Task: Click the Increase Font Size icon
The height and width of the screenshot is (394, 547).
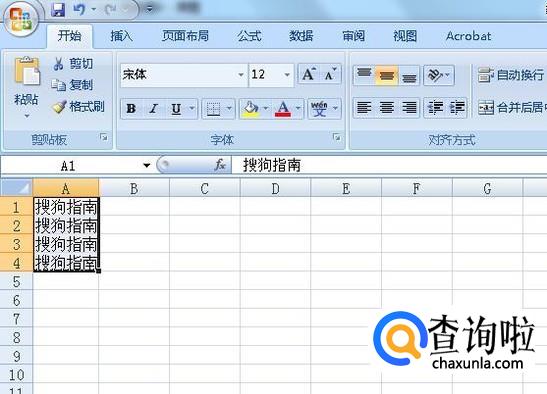Action: (309, 74)
